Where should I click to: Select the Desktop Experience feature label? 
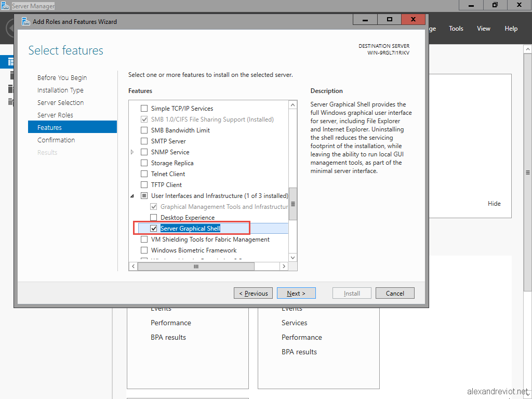coord(188,218)
